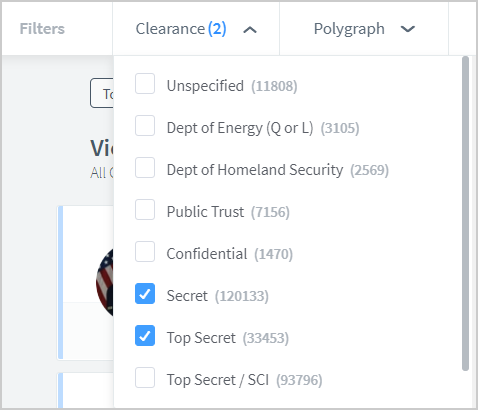Collapse the Clearance filter chevron
The width and height of the screenshot is (478, 410).
(x=250, y=30)
